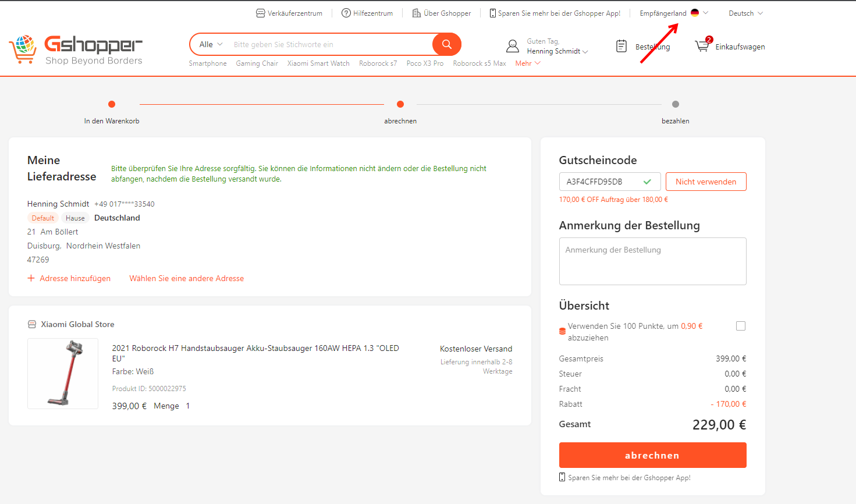This screenshot has width=856, height=504.
Task: Expand the Mehr keyword list
Action: point(528,63)
